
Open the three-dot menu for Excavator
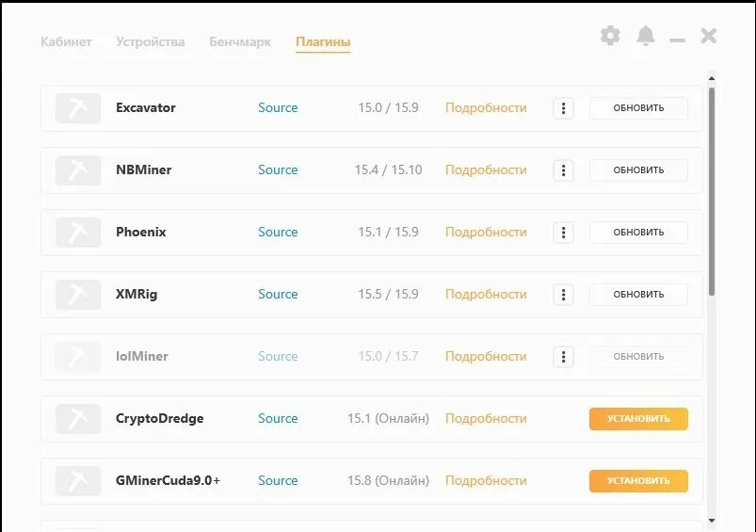pos(563,108)
